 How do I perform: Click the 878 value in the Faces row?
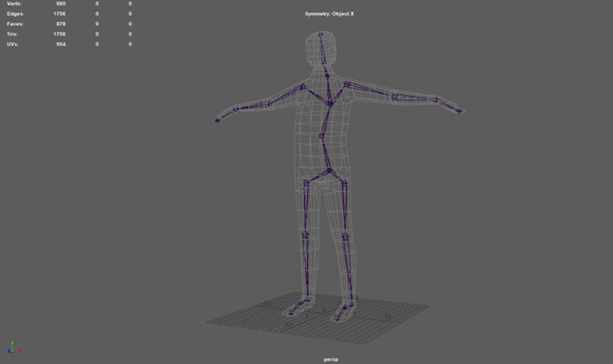(x=60, y=24)
